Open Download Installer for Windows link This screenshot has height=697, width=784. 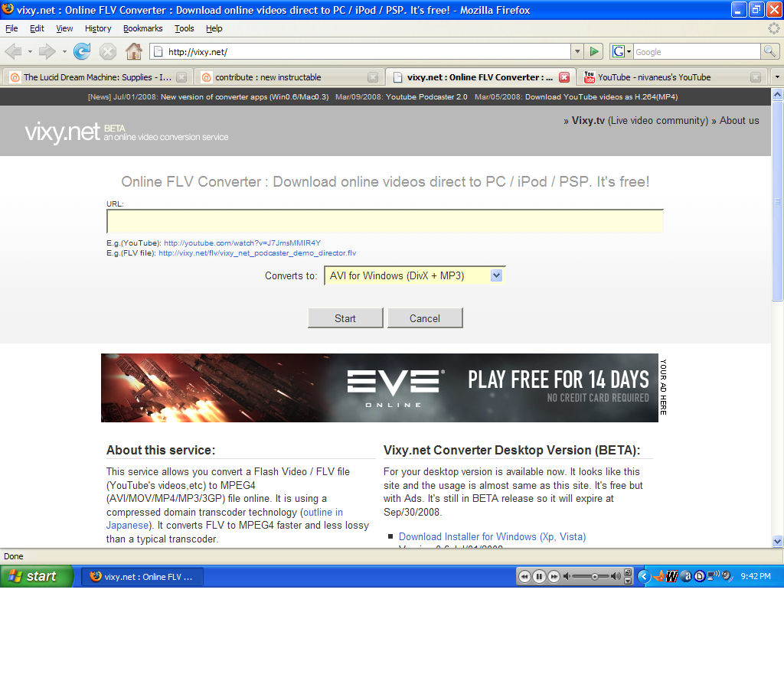tap(492, 536)
